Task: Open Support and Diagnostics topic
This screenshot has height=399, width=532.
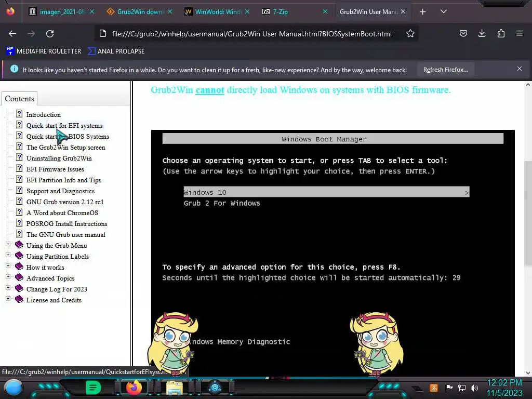Action: tap(60, 191)
